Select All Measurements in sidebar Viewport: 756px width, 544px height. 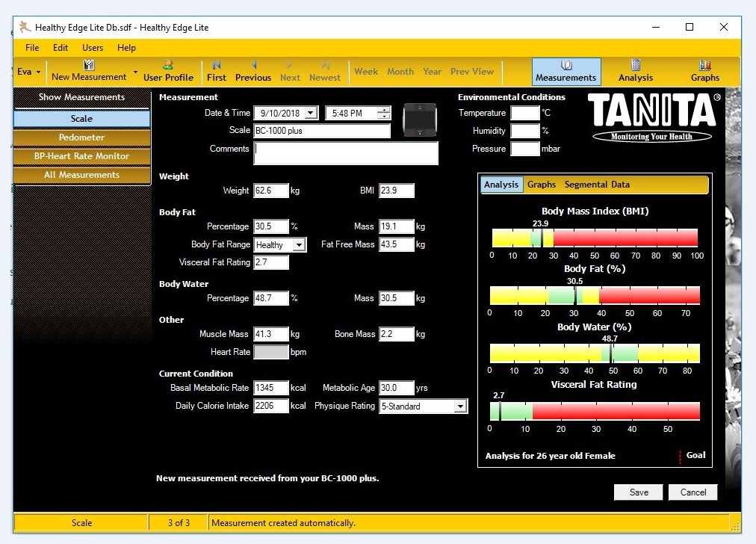point(82,175)
